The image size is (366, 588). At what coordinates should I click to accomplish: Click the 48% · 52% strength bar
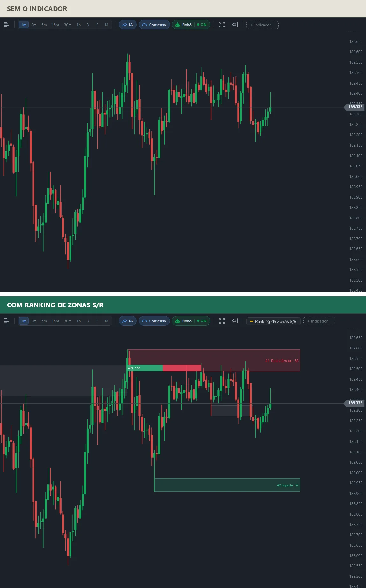point(164,368)
